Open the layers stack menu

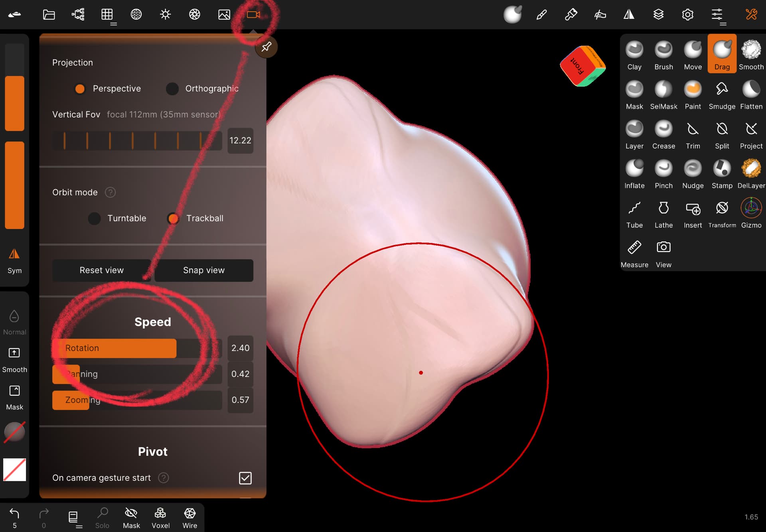(x=658, y=15)
